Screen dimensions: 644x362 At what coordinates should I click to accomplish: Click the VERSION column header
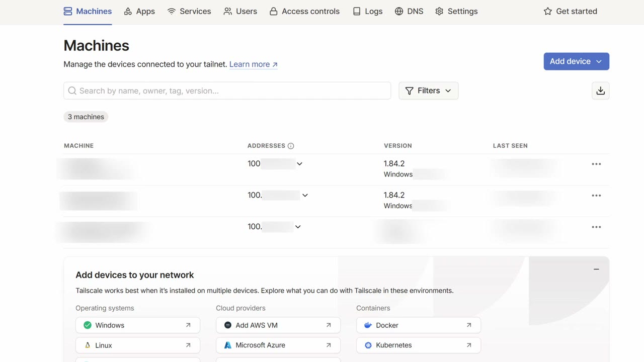pyautogui.click(x=398, y=146)
